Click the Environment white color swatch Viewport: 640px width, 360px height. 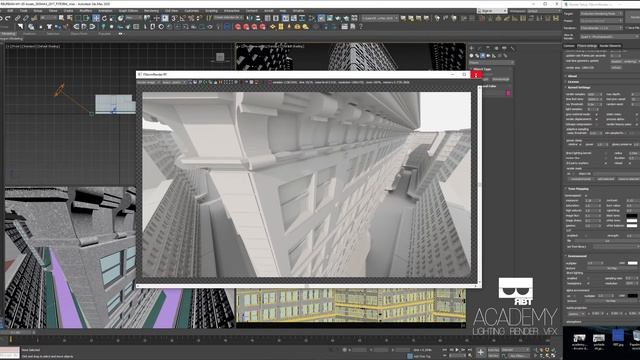coord(632,263)
